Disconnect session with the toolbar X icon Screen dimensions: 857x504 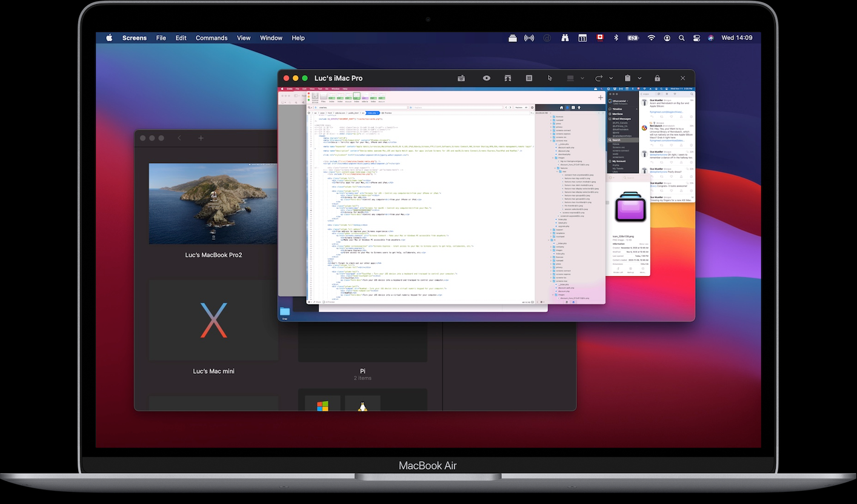[683, 78]
